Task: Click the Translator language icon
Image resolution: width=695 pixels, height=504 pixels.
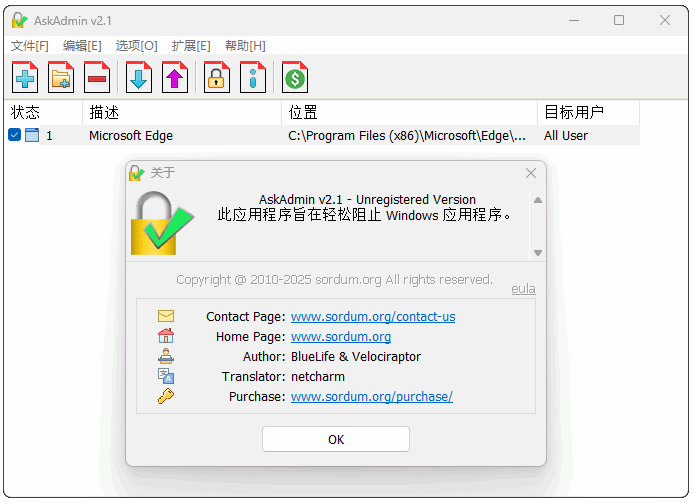Action: tap(166, 376)
